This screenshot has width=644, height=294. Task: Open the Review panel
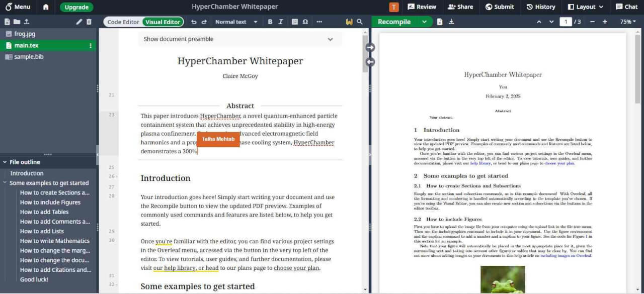click(x=422, y=7)
